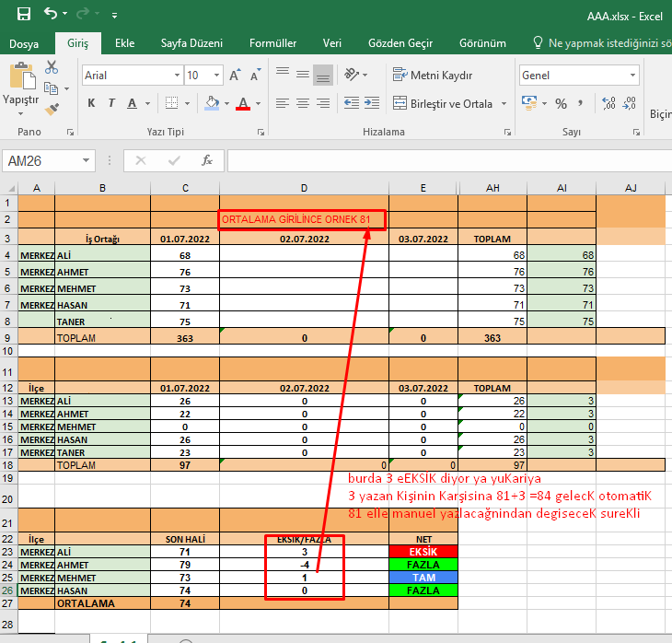Open the Veri tab

tap(332, 43)
